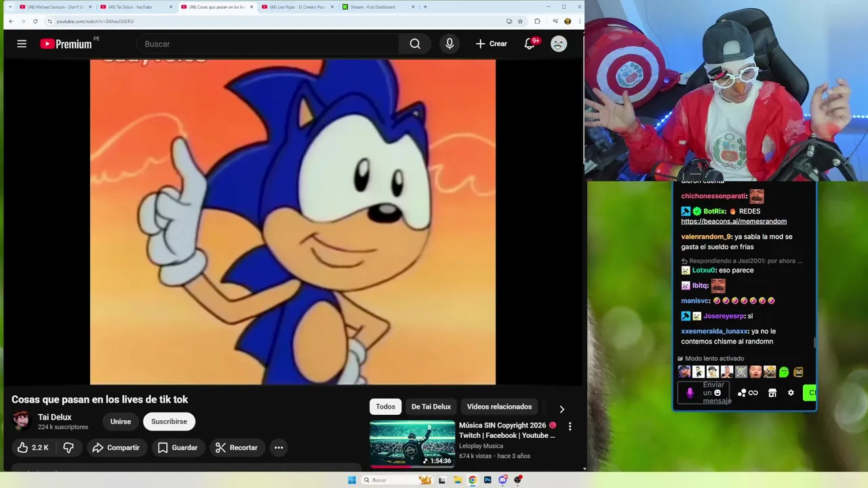Select the Videos relacionados filter chip
Viewport: 868px width, 488px height.
pos(499,407)
